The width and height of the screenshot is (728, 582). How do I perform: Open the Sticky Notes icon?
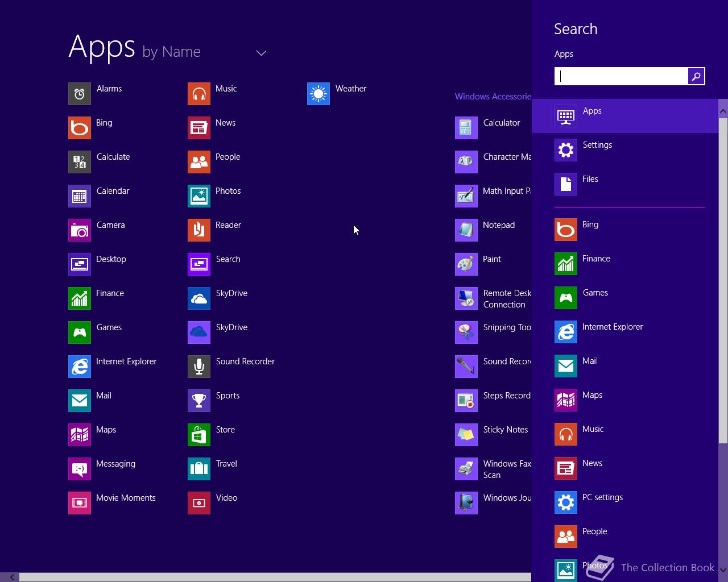(x=466, y=435)
